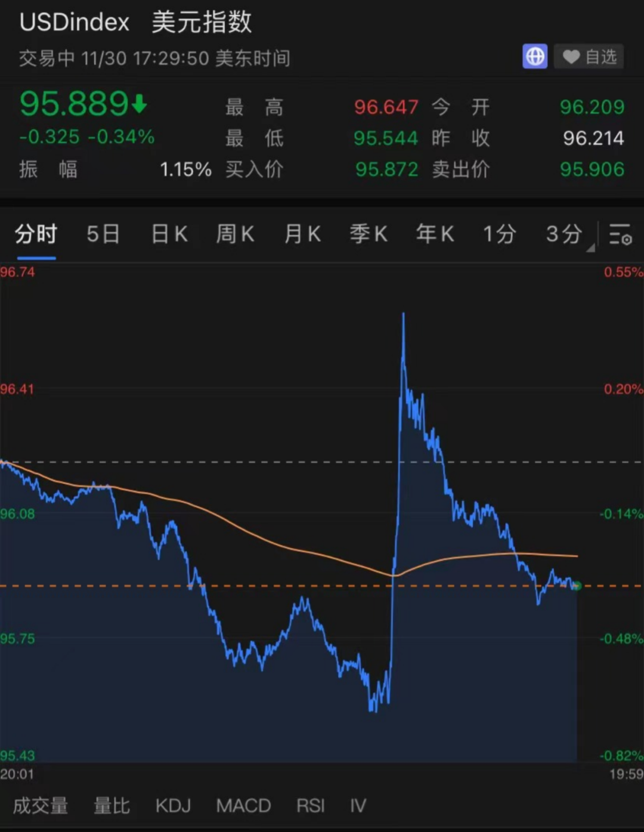Click the price spike peak on chart
The width and height of the screenshot is (644, 832).
(x=404, y=314)
